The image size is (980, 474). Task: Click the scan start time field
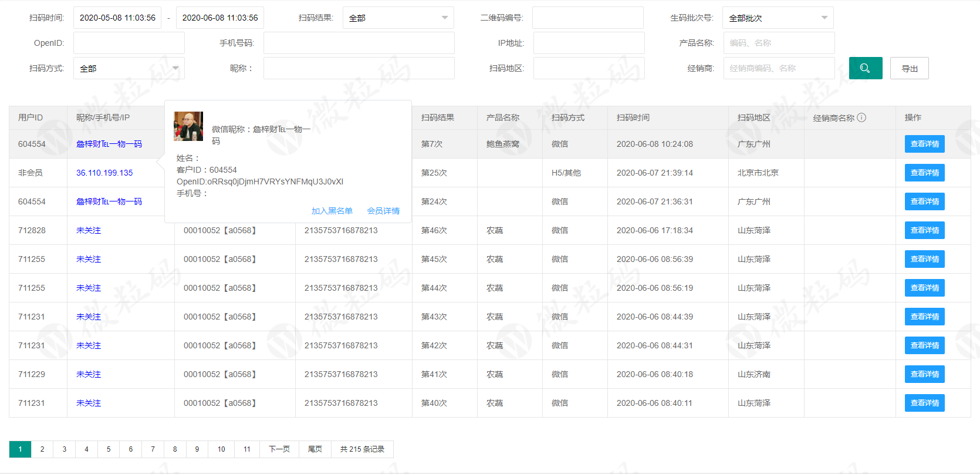117,18
